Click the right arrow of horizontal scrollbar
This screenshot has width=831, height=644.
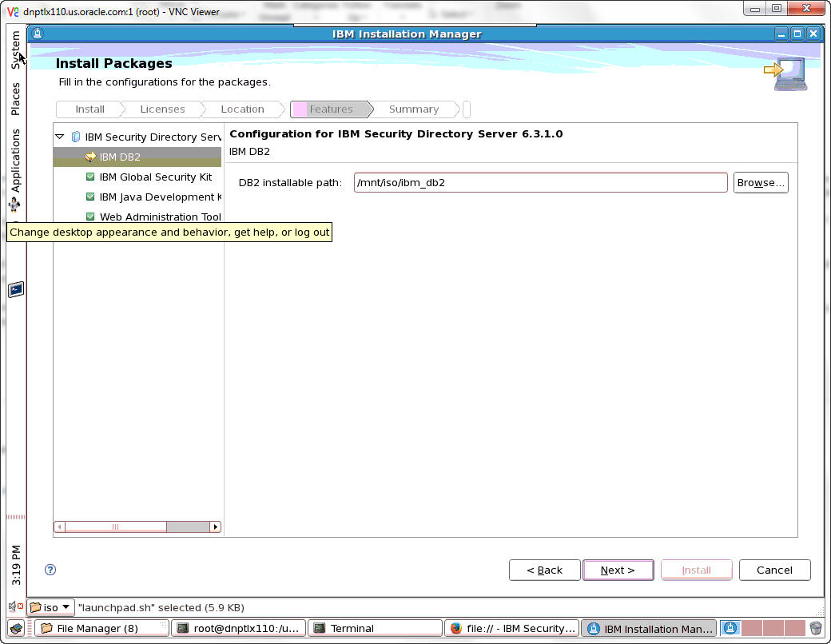[x=215, y=527]
